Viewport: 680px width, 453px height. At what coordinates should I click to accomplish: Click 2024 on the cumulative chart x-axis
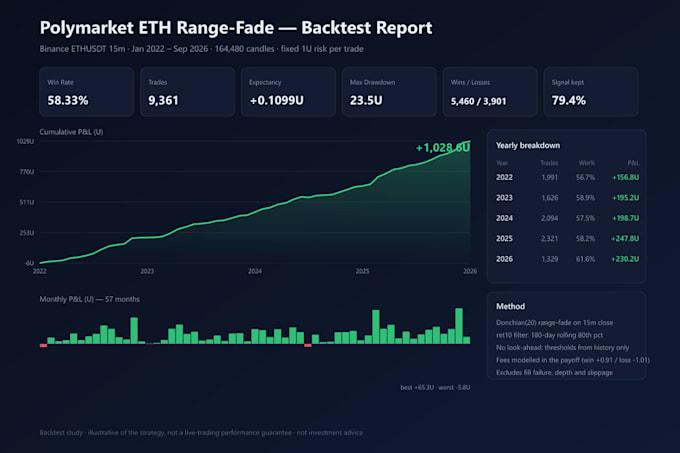point(255,271)
